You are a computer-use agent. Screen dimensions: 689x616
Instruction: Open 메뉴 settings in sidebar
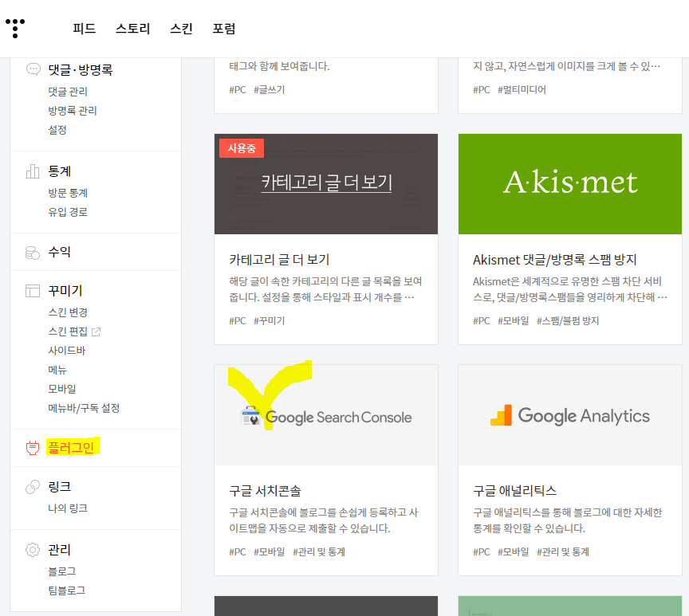[57, 370]
